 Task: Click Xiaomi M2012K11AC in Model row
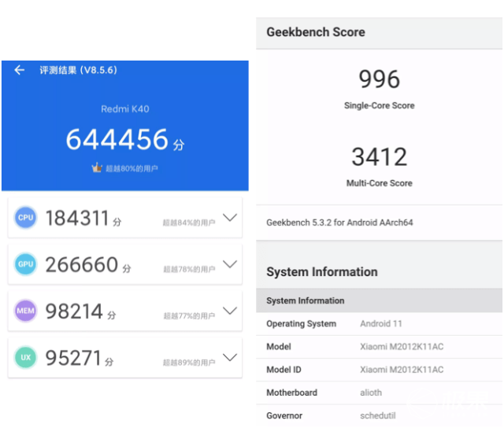[402, 347]
